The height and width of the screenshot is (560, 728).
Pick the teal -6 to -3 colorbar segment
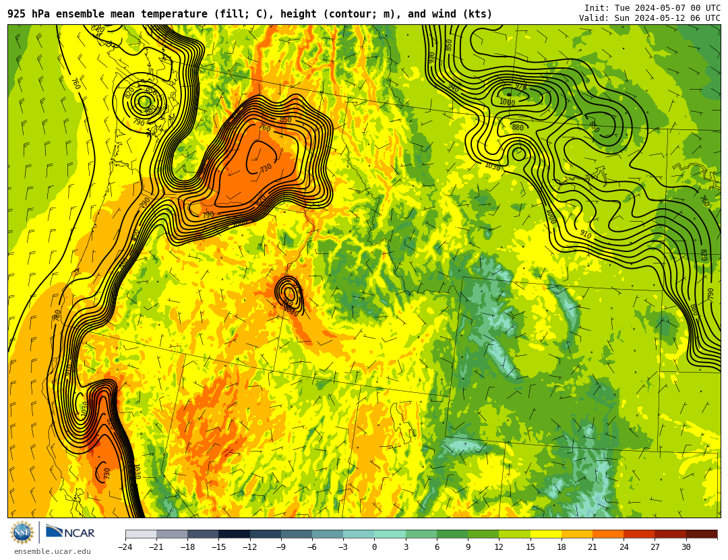coord(328,534)
